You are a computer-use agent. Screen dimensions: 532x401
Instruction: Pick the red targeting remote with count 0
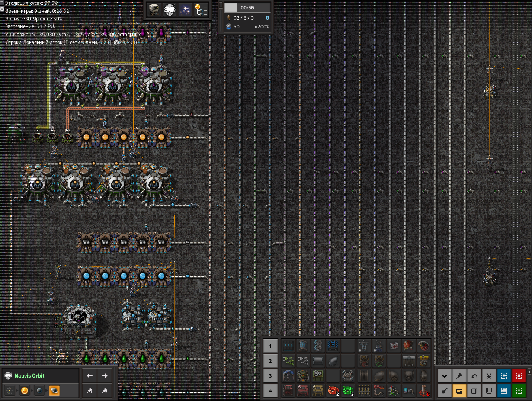pyautogui.click(x=424, y=391)
